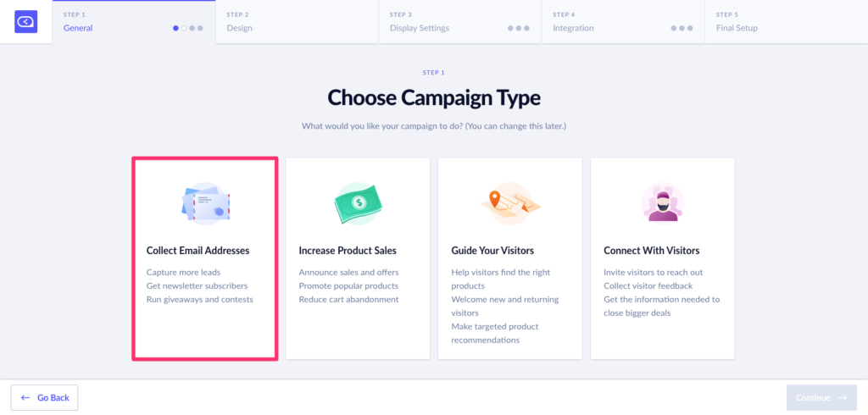The height and width of the screenshot is (415, 868).
Task: Pick the Guide Your Visitors option
Action: click(509, 258)
